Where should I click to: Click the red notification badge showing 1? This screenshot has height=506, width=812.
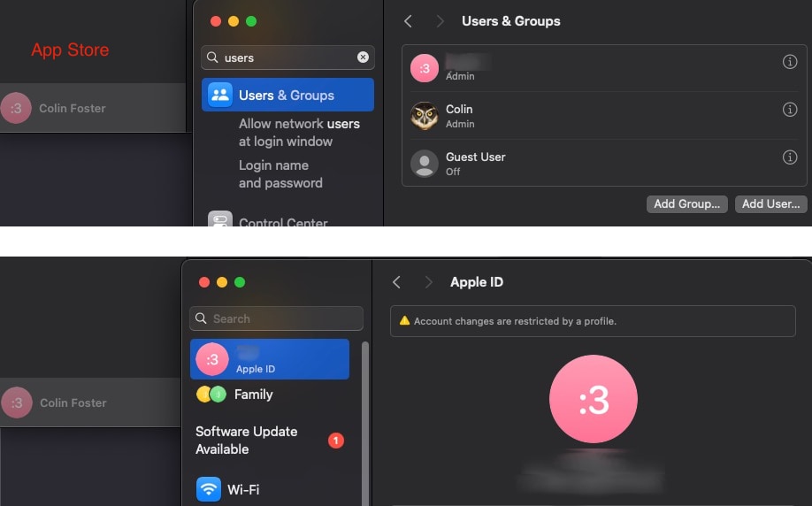point(335,441)
